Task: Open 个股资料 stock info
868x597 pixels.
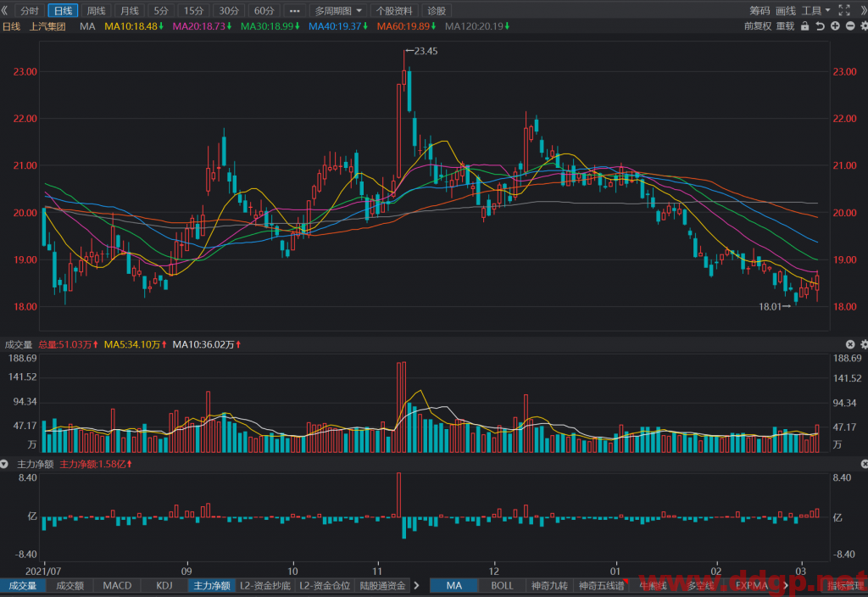Action: pyautogui.click(x=393, y=10)
